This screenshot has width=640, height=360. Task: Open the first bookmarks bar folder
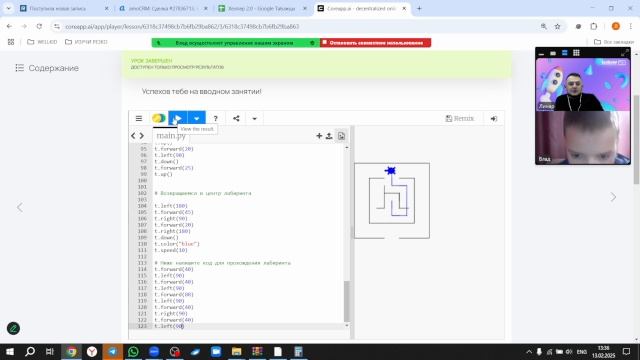42,42
